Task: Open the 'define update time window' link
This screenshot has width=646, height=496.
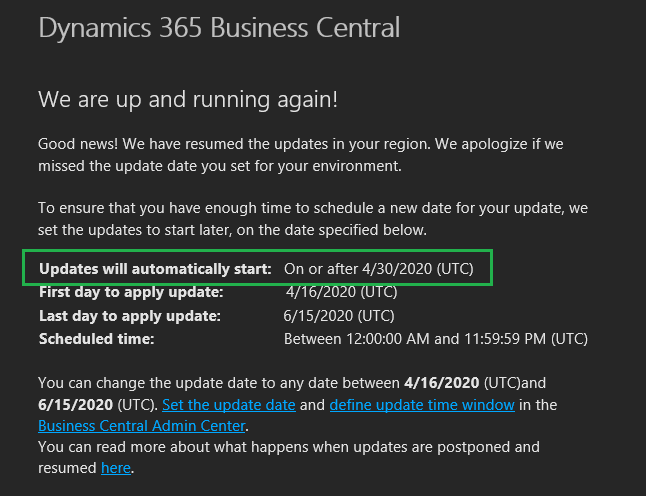Action: 422,405
